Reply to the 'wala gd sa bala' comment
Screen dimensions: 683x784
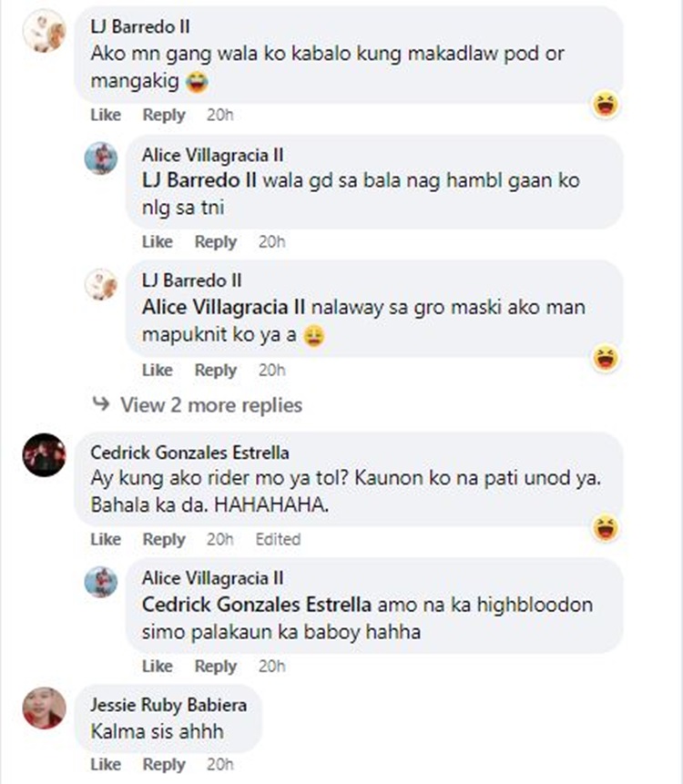[x=216, y=242]
